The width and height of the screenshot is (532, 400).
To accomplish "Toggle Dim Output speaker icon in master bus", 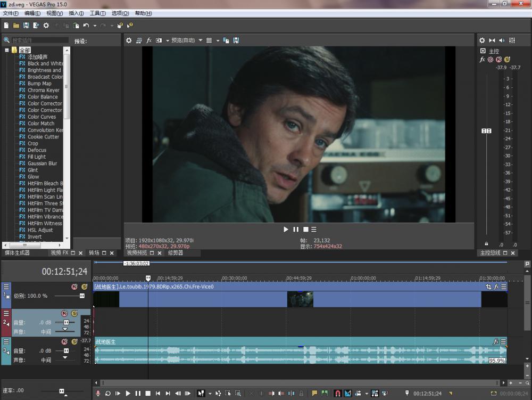I will [x=502, y=40].
